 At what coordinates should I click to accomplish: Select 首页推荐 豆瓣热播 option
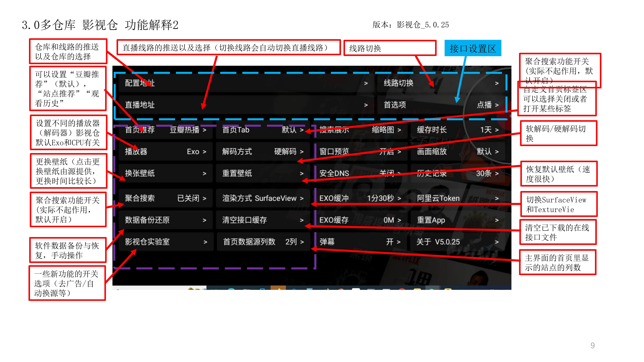pos(166,130)
